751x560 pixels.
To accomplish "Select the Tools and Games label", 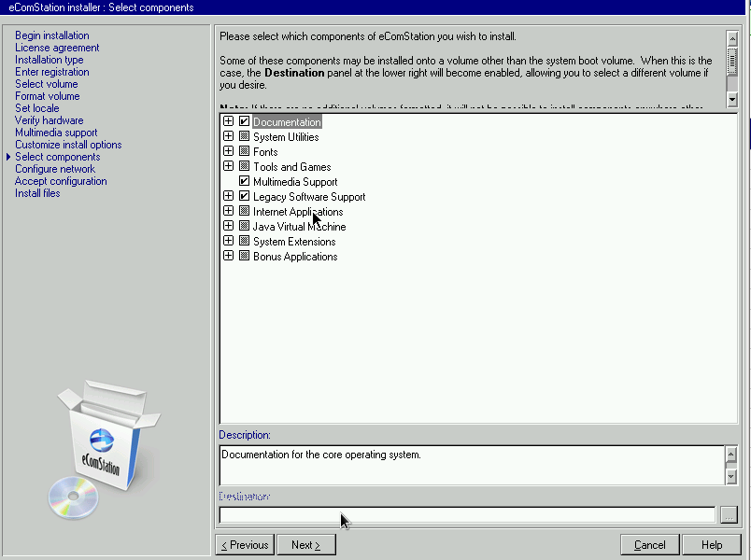I will pyautogui.click(x=292, y=166).
